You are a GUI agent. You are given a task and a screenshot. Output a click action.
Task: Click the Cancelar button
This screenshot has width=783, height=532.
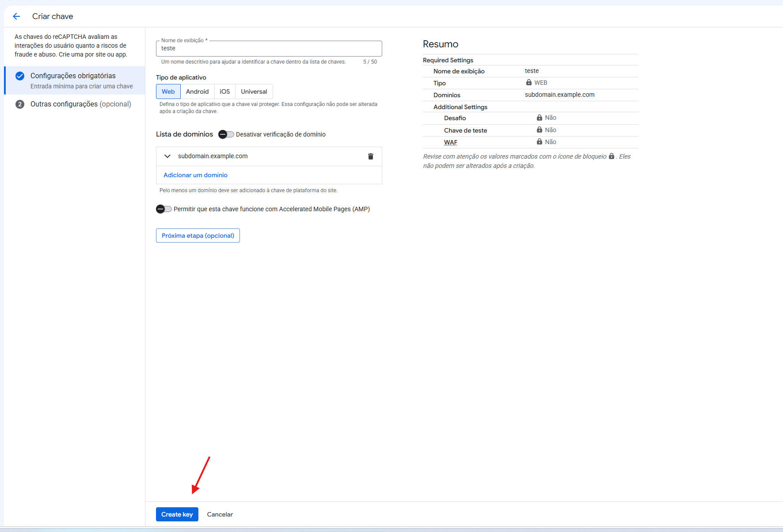220,514
